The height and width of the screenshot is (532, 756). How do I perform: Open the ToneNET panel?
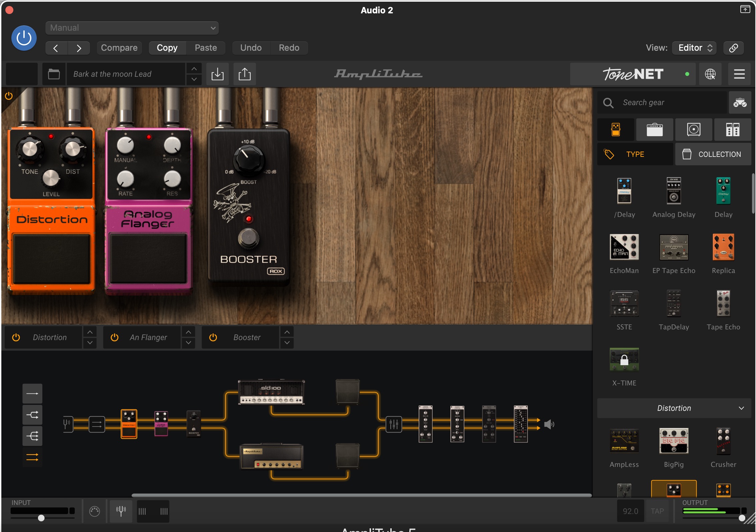[633, 74]
